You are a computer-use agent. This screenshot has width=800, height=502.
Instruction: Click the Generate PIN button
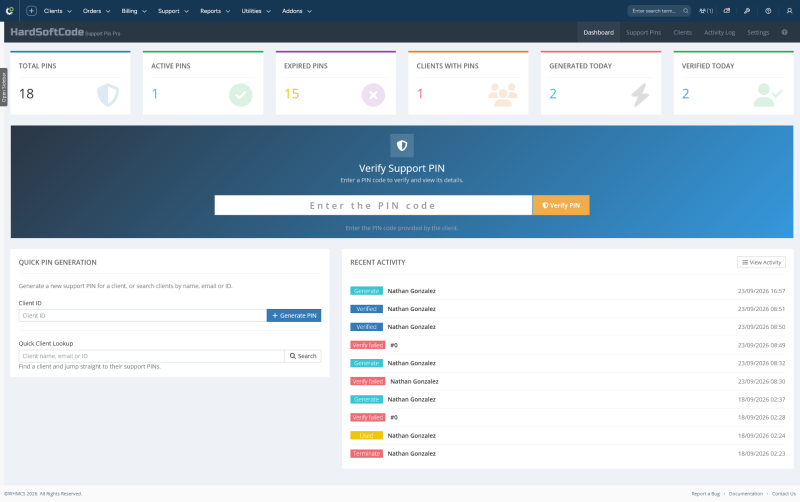294,315
